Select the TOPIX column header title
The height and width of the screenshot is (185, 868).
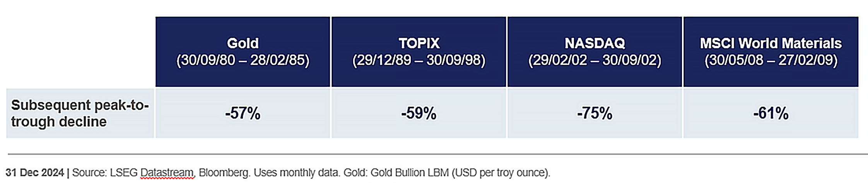click(x=419, y=43)
